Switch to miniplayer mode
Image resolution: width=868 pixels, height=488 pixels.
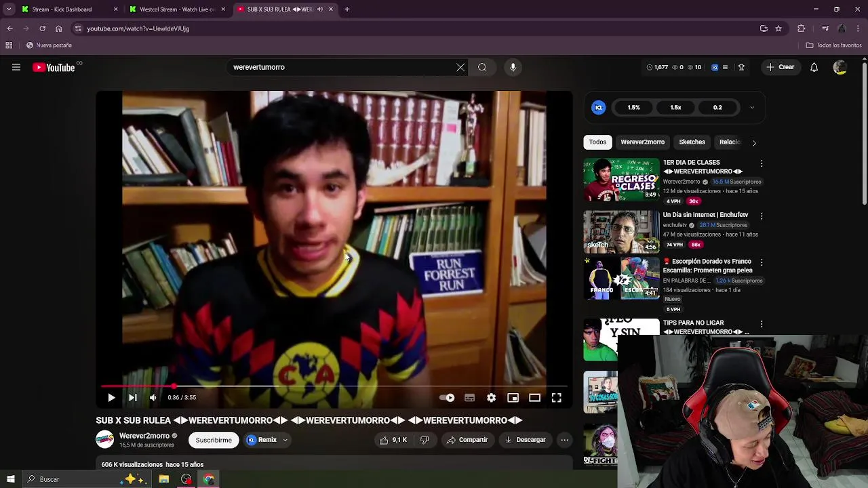pyautogui.click(x=513, y=398)
